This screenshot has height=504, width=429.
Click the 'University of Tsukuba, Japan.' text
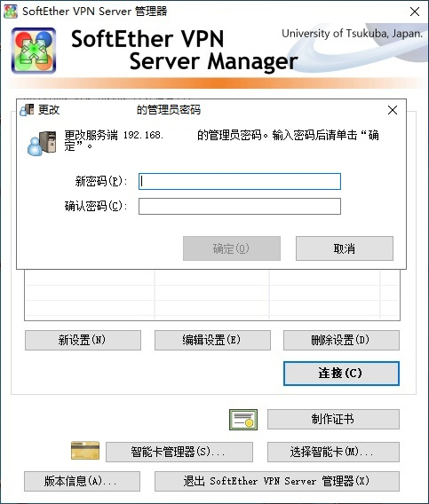point(352,34)
